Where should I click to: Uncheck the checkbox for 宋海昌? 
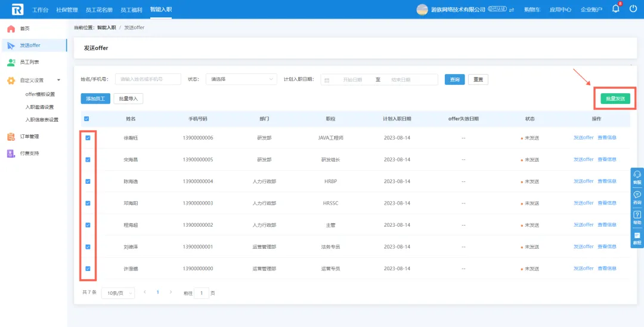coord(88,159)
